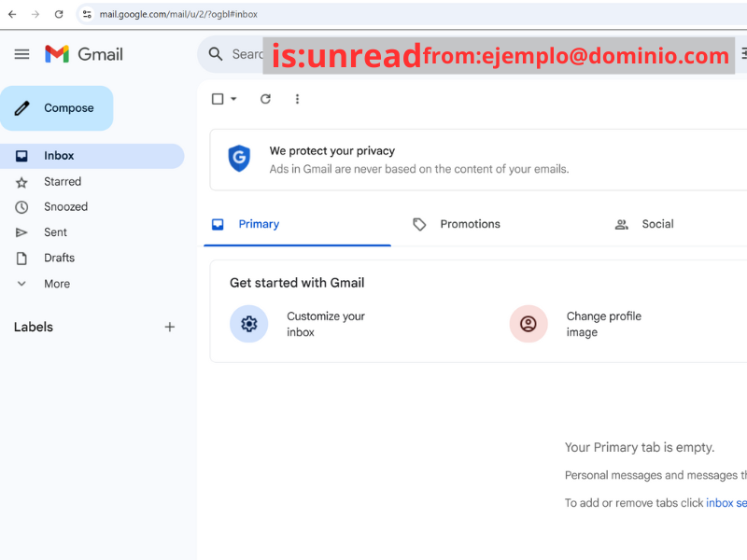This screenshot has width=747, height=560.
Task: Tick the select all checkbox
Action: [218, 99]
